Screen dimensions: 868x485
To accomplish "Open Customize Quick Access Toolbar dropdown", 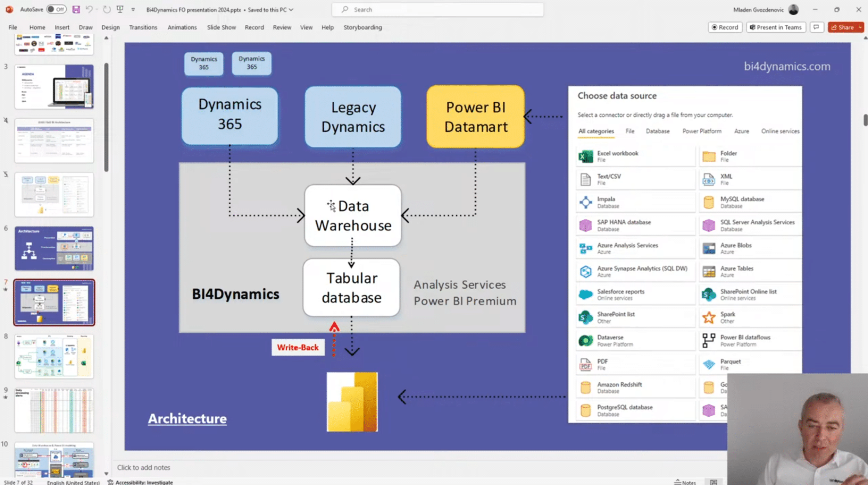I will pyautogui.click(x=133, y=10).
